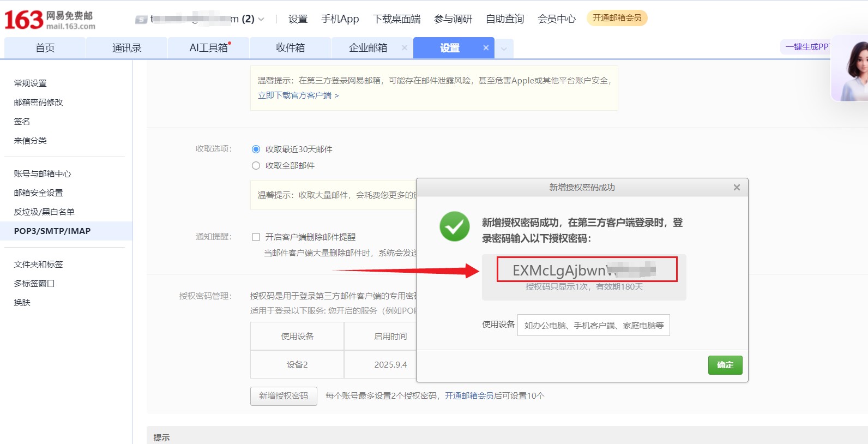Click the 新增授权密码 button
Viewport: 868px width, 444px height.
[284, 396]
